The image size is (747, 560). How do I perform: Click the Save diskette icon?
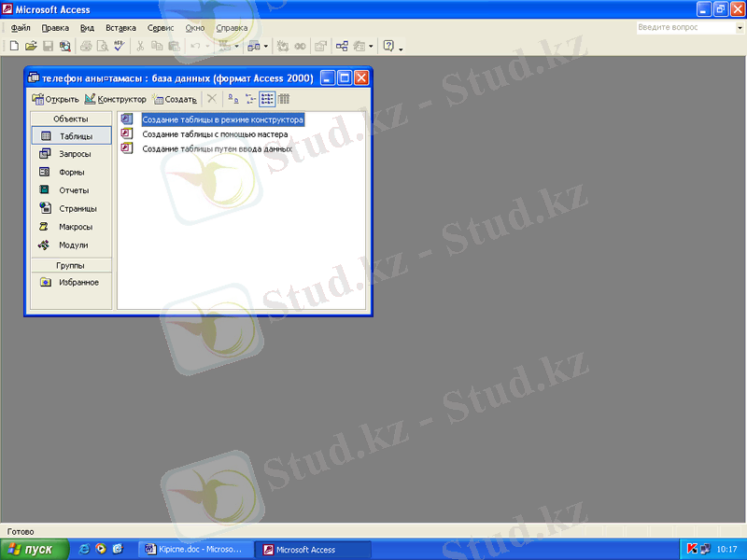[x=48, y=46]
